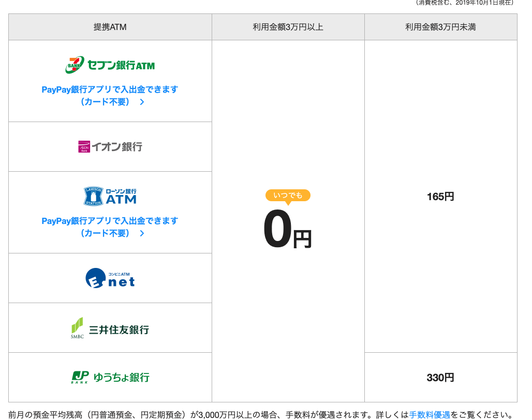Click the 消費税含む 2019年10月1日現在 note
The image size is (532, 420).
[465, 3]
